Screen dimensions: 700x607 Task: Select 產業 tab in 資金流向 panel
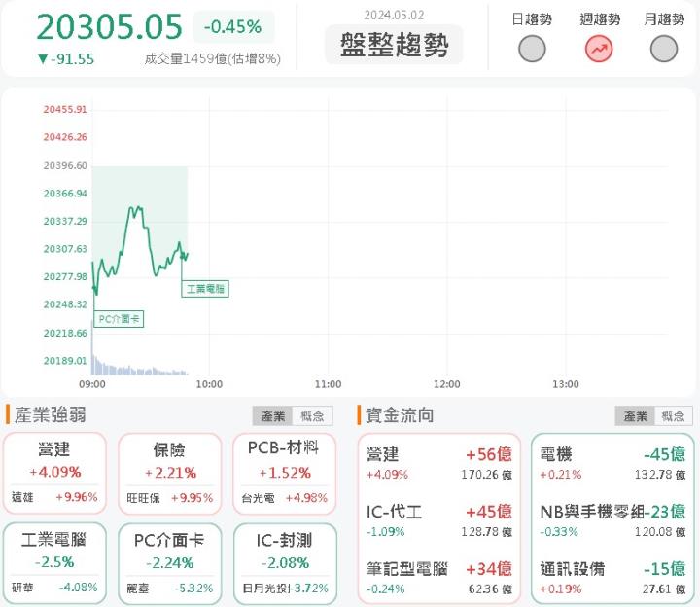pos(635,416)
